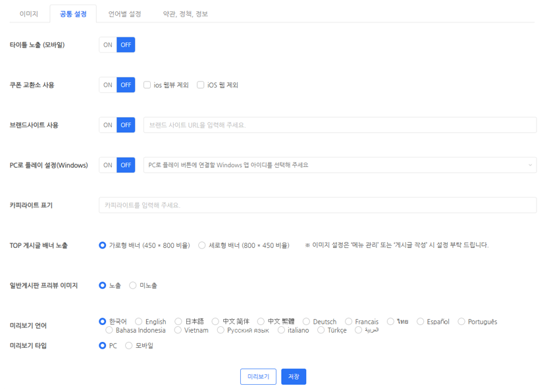Choose 日本語 as preview language

pyautogui.click(x=178, y=322)
